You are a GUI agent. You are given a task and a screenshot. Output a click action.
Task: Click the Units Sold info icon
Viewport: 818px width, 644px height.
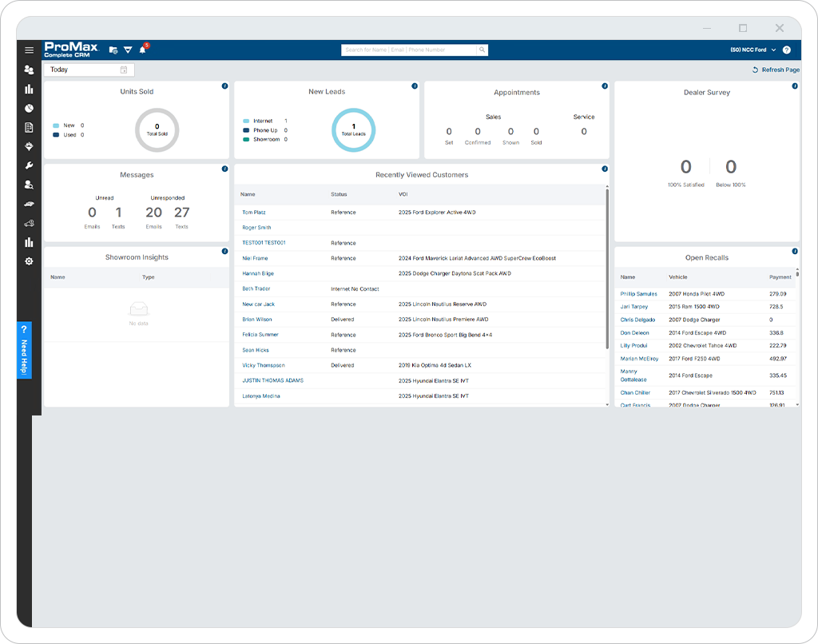coord(224,86)
